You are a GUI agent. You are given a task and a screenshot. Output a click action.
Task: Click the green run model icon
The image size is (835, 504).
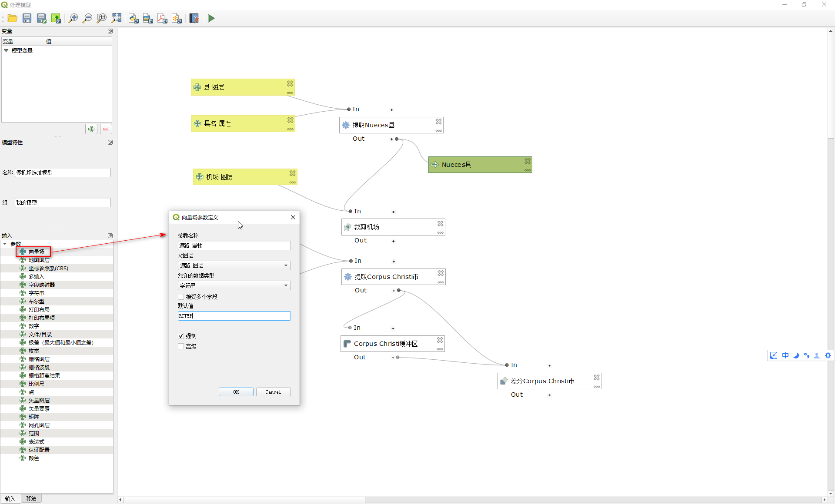coord(211,18)
